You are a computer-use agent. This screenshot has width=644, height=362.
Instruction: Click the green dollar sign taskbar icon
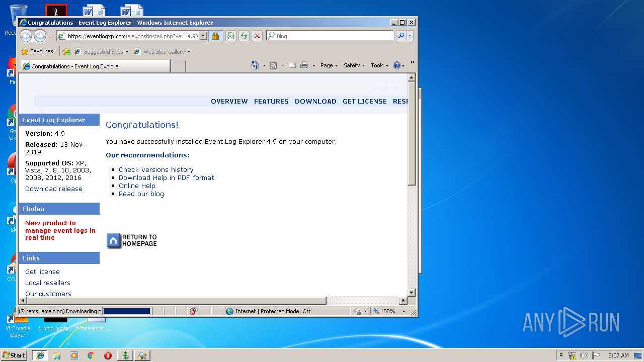125,355
